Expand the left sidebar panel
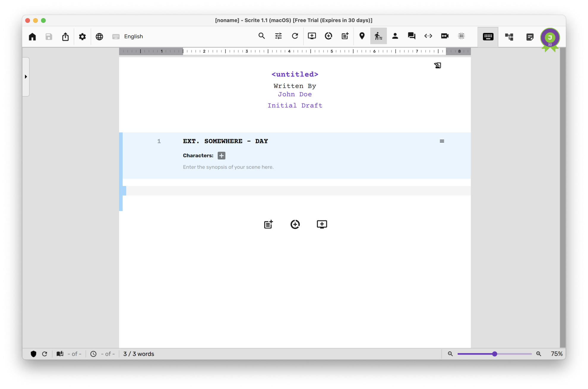This screenshot has width=588, height=389. pyautogui.click(x=26, y=77)
